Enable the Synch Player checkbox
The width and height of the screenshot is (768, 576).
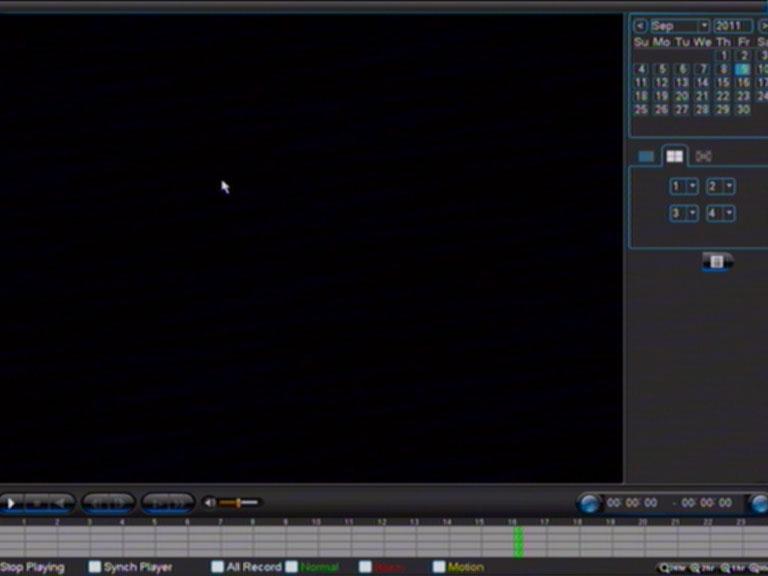click(x=95, y=567)
